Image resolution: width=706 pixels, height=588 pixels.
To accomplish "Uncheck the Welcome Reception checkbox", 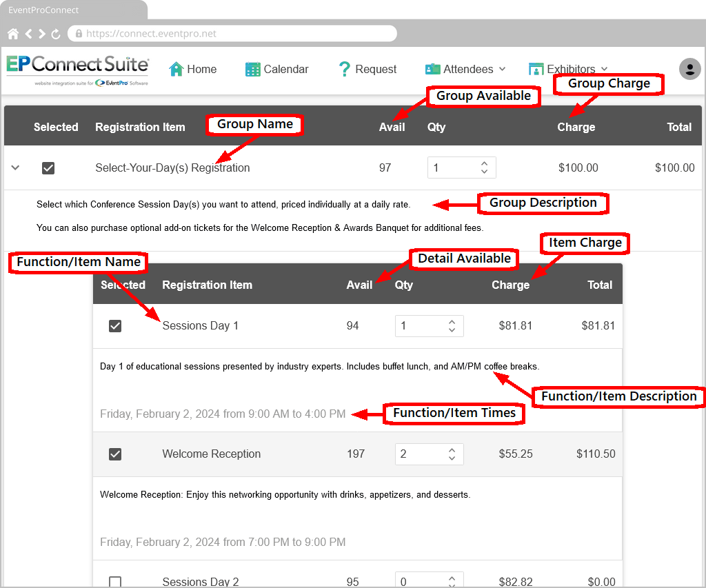I will pos(115,454).
